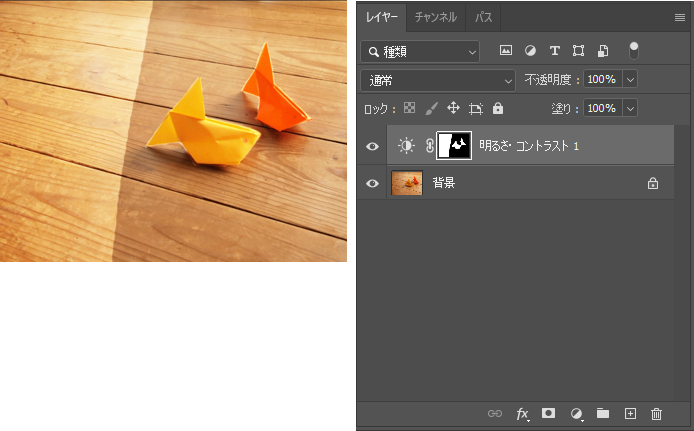Create a new layer group
Screen dimensions: 694x431
point(603,413)
